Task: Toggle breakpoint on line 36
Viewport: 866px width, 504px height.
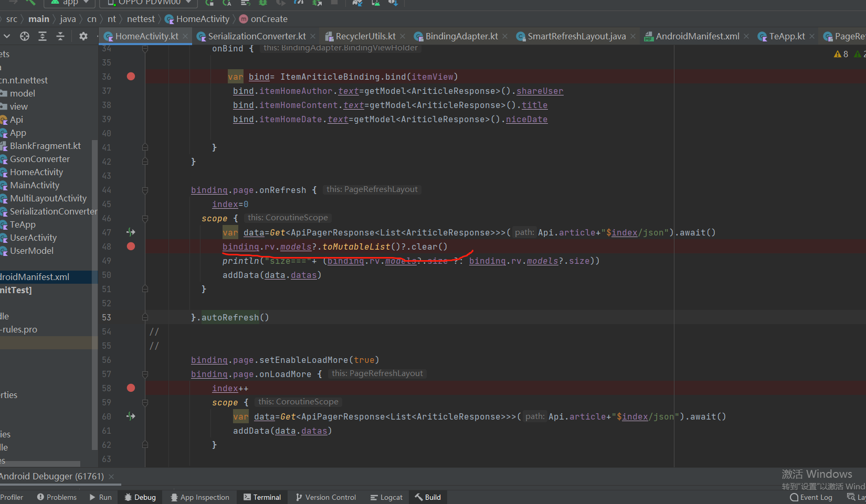Action: click(131, 77)
